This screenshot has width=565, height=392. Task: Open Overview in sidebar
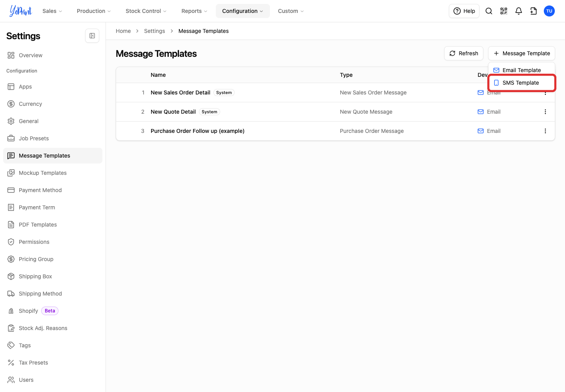pos(53,55)
